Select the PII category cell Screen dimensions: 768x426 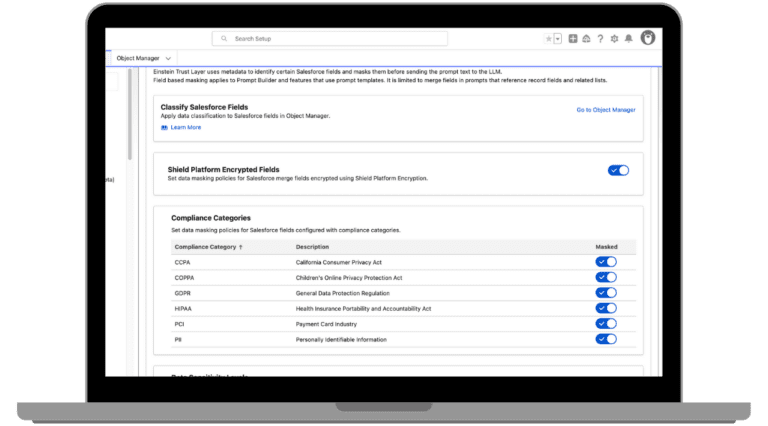click(178, 339)
